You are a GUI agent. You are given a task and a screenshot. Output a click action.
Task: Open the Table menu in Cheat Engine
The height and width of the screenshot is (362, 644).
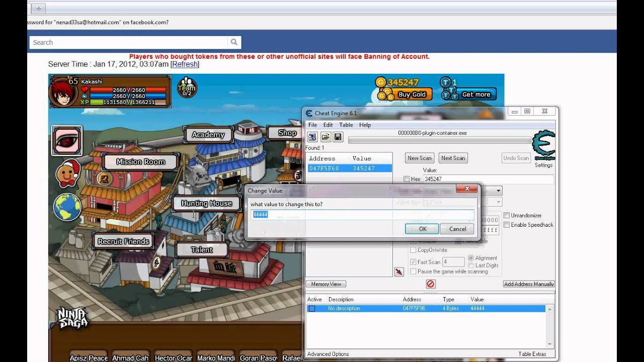coord(346,125)
